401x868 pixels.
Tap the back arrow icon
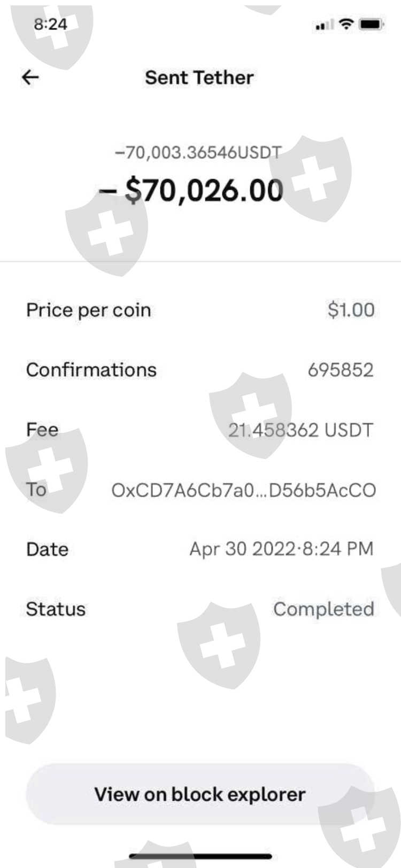[x=30, y=77]
